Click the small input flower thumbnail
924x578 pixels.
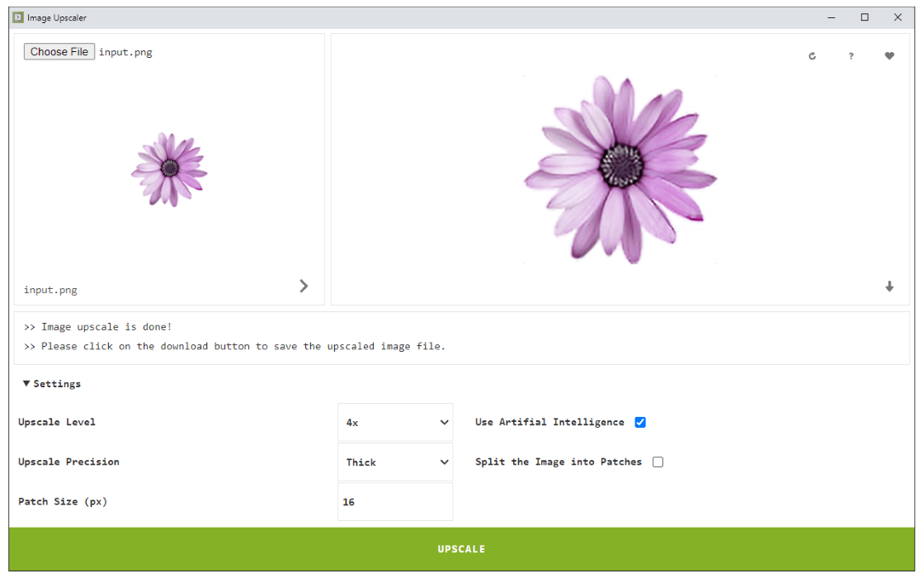[170, 170]
